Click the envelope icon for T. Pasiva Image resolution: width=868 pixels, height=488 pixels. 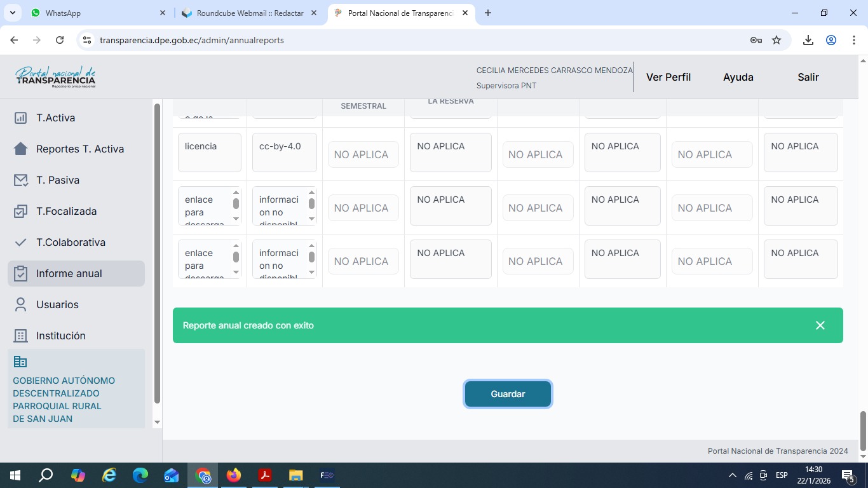coord(20,180)
